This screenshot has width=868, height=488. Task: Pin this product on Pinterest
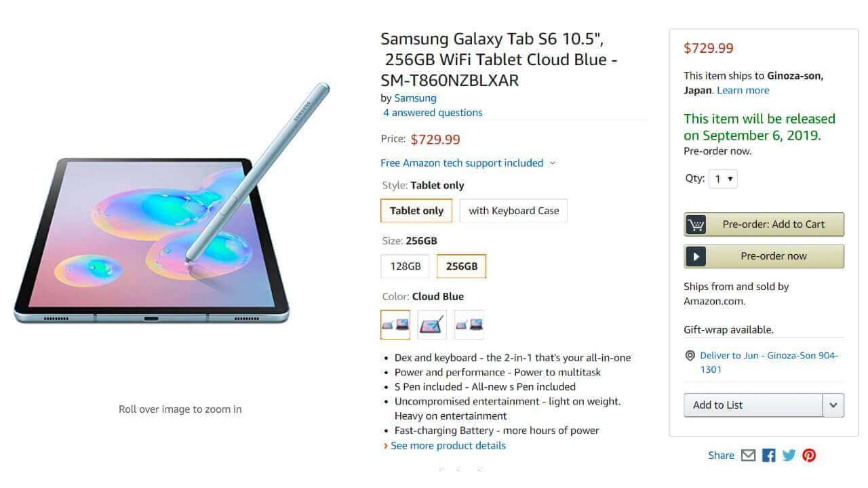[809, 455]
